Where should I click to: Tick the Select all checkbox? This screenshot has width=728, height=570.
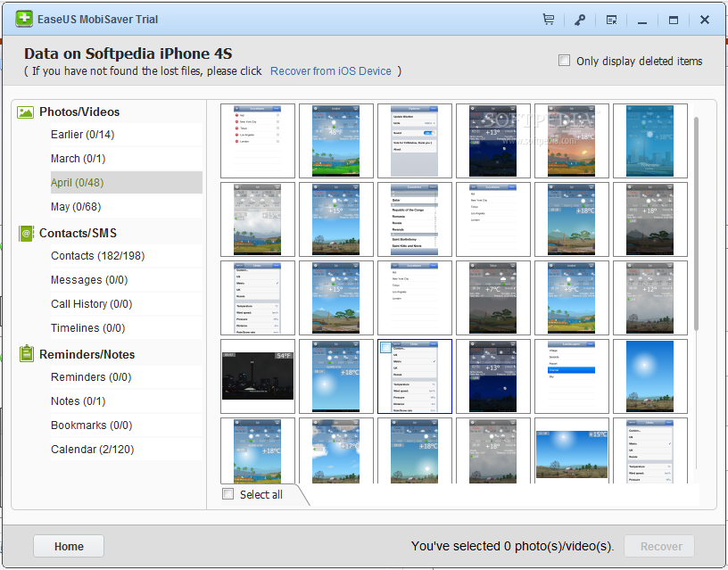(x=228, y=494)
